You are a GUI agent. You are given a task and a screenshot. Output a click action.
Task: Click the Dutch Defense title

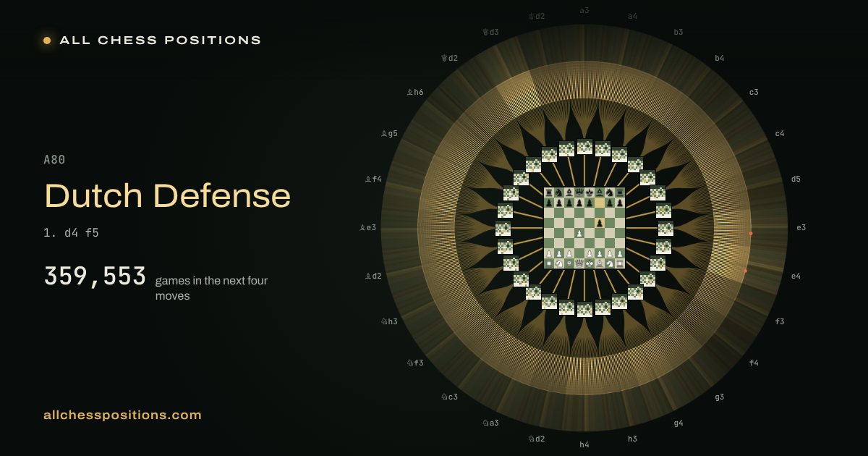tap(167, 195)
